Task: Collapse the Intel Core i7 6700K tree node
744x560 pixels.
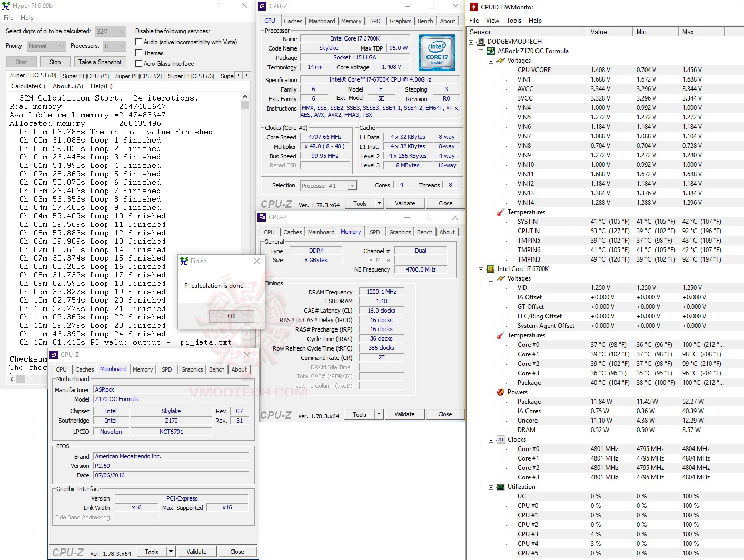Action: (481, 269)
